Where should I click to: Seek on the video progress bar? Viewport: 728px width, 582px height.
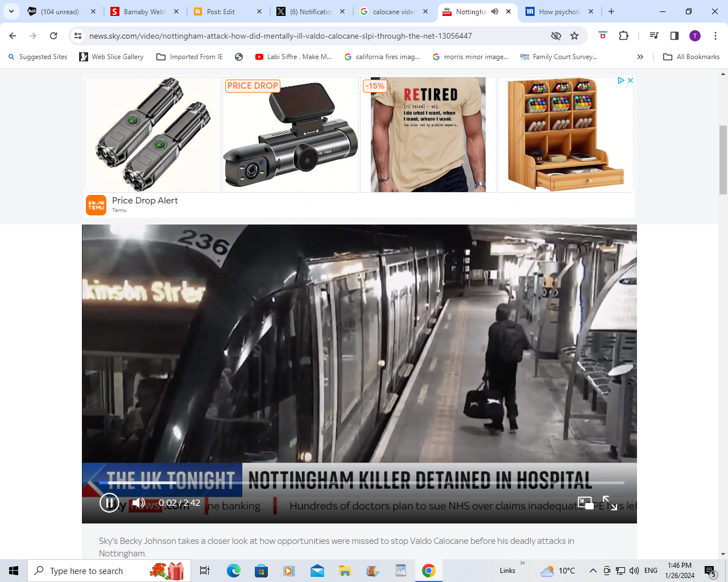click(x=362, y=483)
